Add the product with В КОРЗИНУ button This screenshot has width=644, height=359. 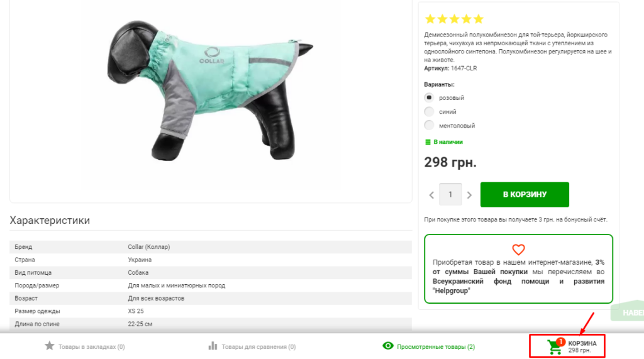525,195
